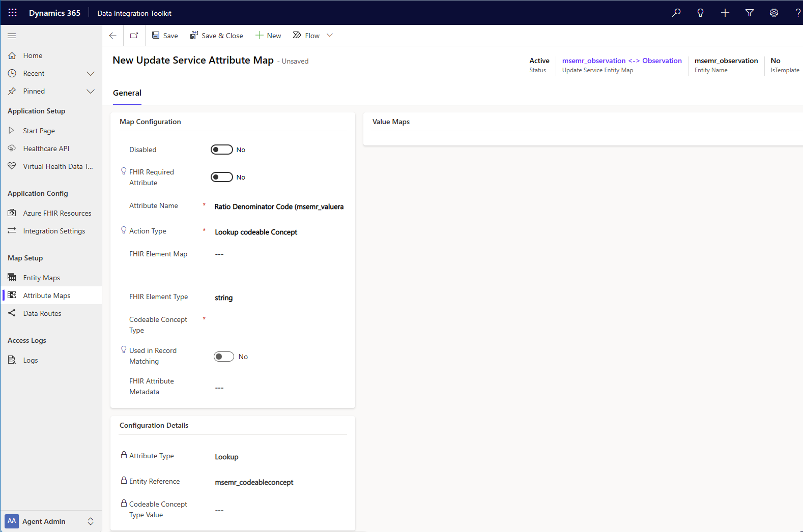Collapse the sidebar with hamburger icon
This screenshot has width=803, height=532.
[x=12, y=36]
